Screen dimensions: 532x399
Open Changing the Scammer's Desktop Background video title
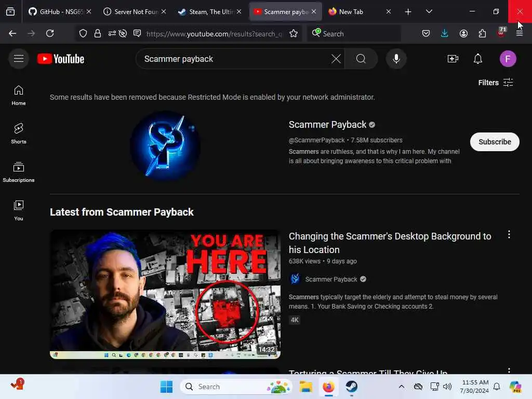tap(390, 243)
